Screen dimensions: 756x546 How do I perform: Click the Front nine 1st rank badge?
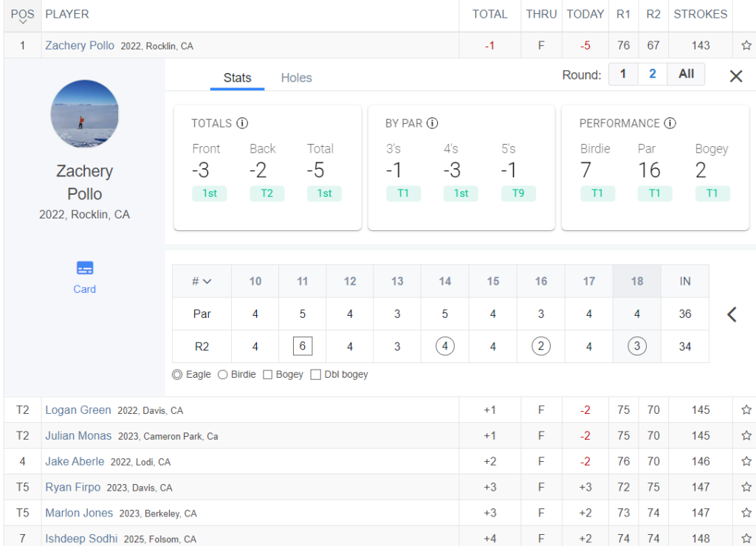coord(209,194)
